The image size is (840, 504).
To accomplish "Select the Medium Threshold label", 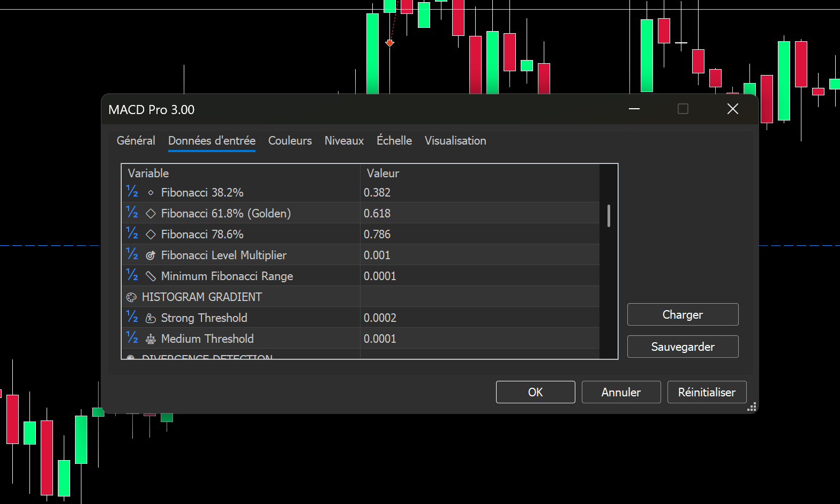I will (x=207, y=338).
